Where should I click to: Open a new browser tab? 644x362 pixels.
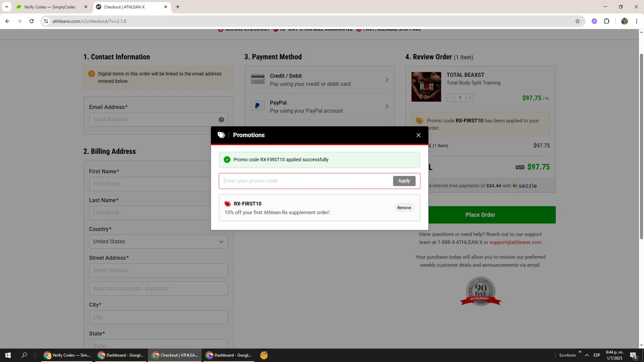coord(178,7)
